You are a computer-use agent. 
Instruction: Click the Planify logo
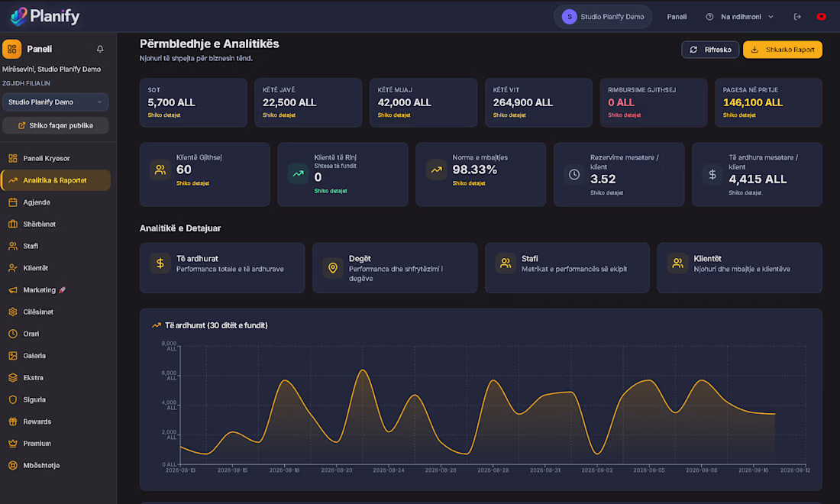pos(45,17)
